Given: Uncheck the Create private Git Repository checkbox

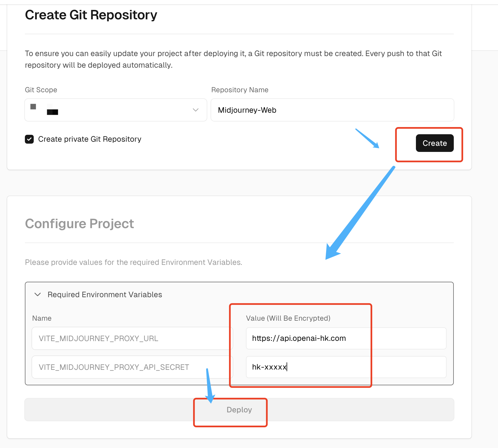Looking at the screenshot, I should point(29,139).
